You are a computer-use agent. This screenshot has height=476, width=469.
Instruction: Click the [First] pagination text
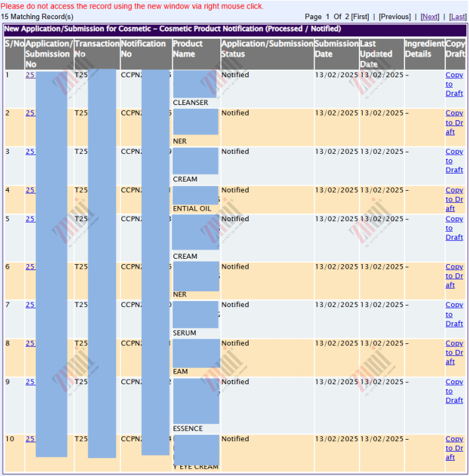pyautogui.click(x=360, y=17)
